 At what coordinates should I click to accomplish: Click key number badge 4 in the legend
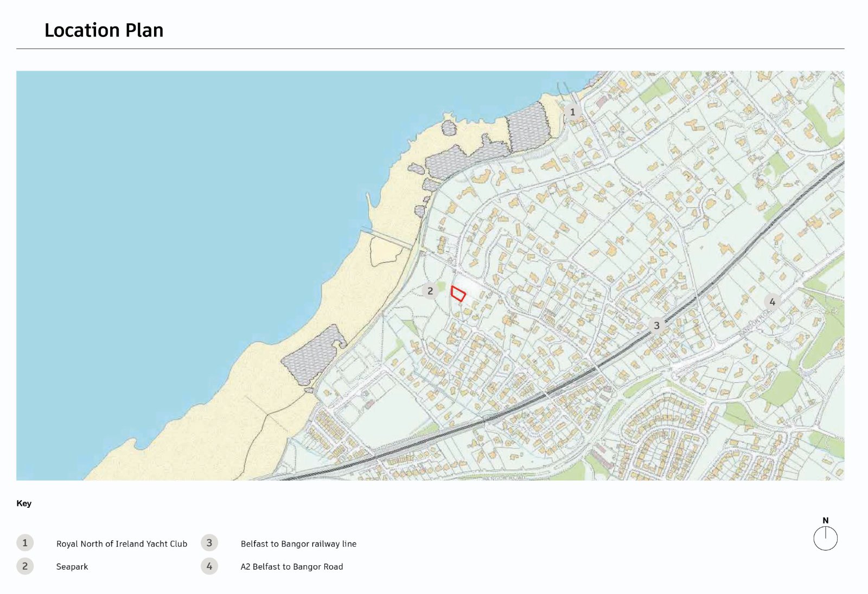click(x=209, y=566)
